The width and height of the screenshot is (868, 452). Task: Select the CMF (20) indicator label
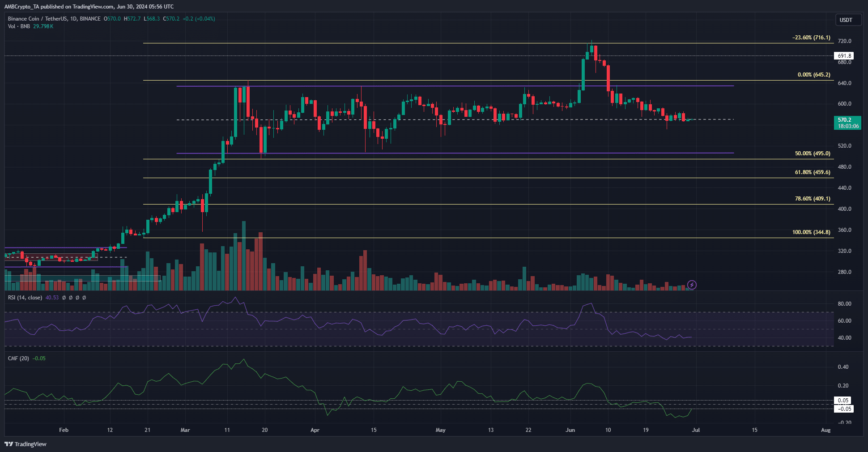click(x=18, y=358)
